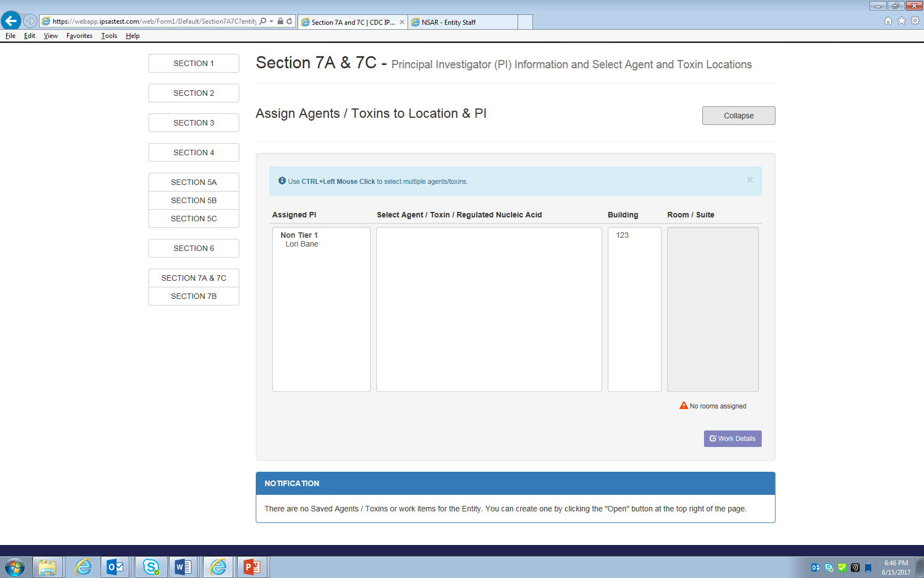This screenshot has height=578, width=924.
Task: Select the Section 7A and 7C browser tab
Action: (353, 22)
